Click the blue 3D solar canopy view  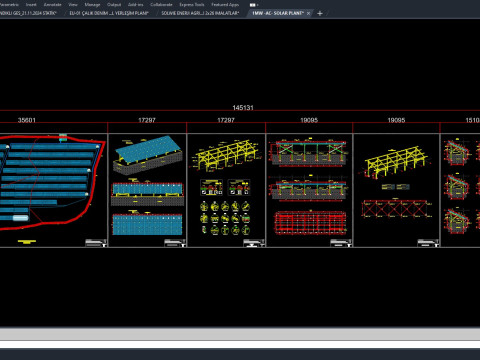tap(147, 155)
